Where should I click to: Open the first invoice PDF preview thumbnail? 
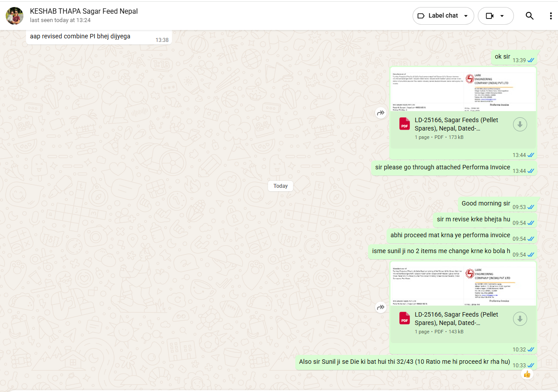[x=463, y=90]
